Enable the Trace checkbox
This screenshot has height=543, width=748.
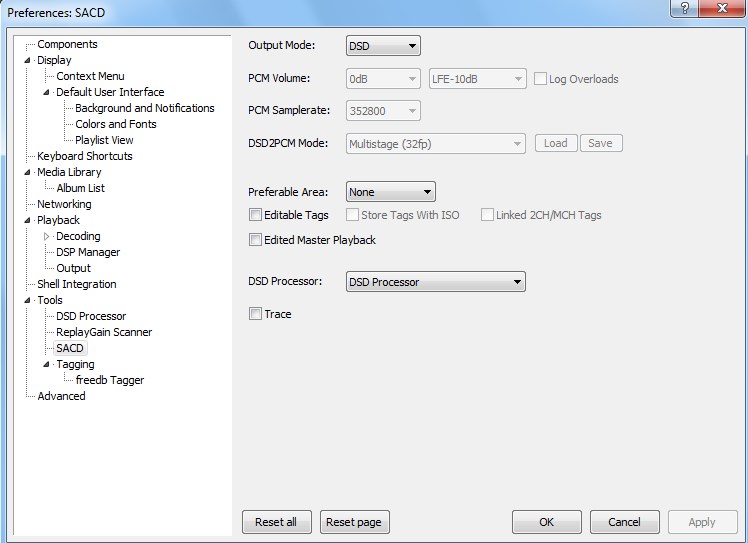click(255, 313)
